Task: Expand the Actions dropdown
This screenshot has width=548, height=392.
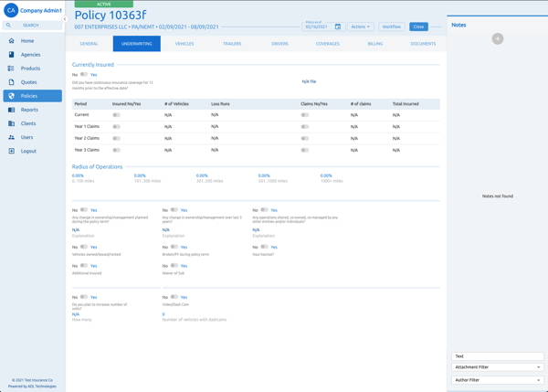Action: pyautogui.click(x=361, y=26)
